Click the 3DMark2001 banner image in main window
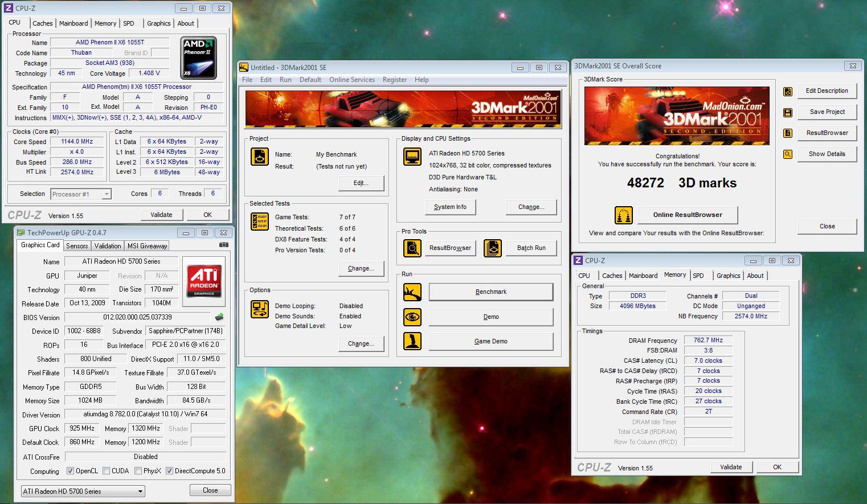 [403, 109]
